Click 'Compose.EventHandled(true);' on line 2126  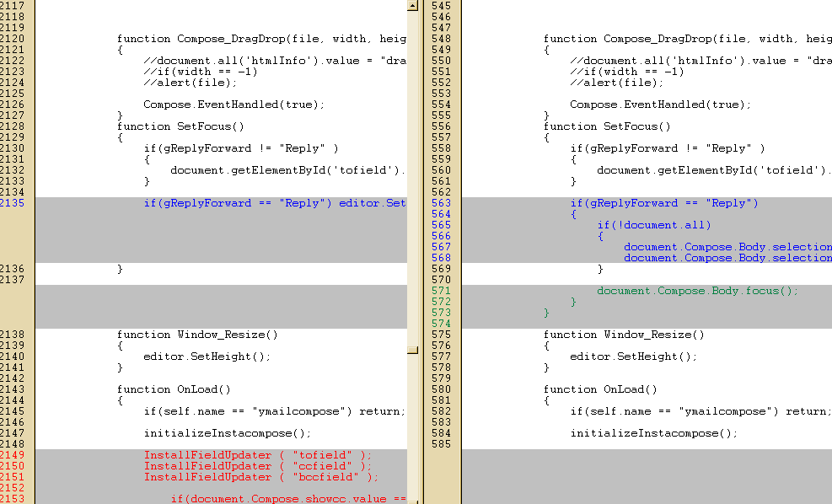coord(234,105)
